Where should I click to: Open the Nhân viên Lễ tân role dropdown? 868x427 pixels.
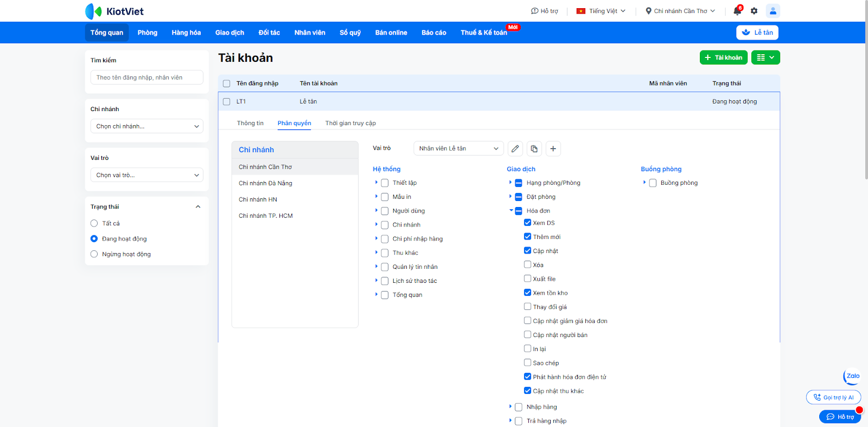(458, 148)
